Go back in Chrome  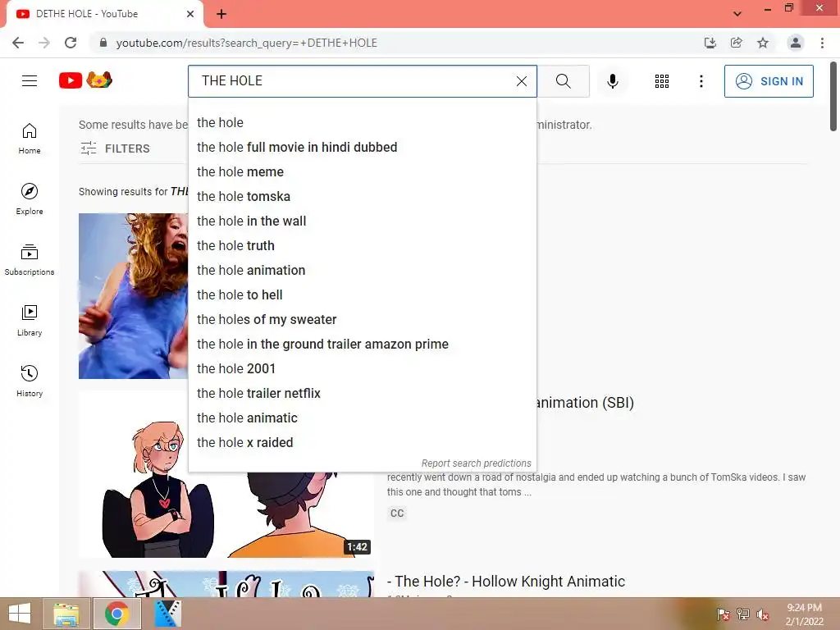point(18,43)
